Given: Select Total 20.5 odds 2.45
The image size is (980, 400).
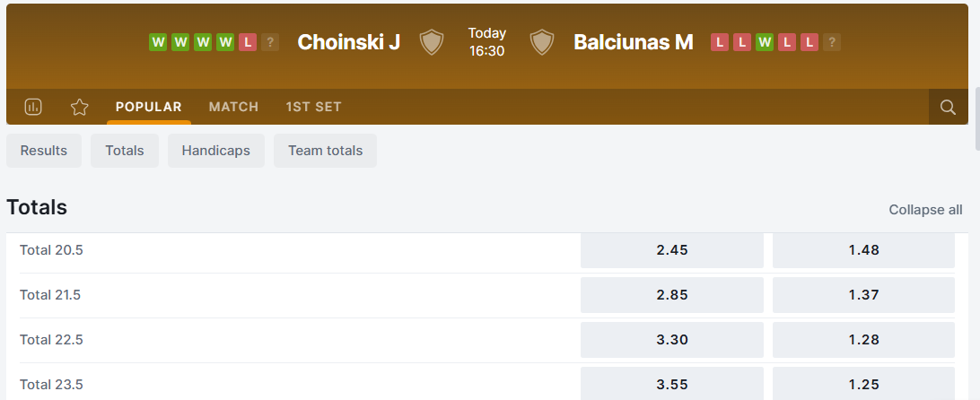Looking at the screenshot, I should pyautogui.click(x=671, y=250).
